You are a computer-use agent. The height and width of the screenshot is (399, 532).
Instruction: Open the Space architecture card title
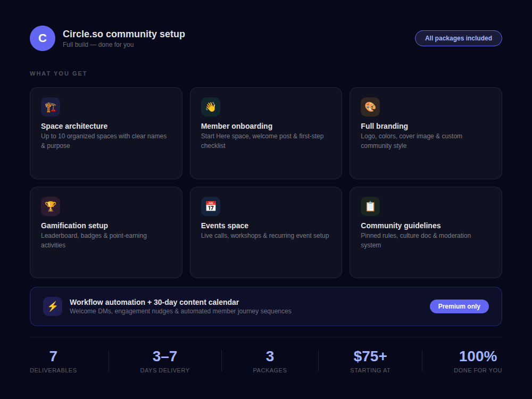pos(74,126)
